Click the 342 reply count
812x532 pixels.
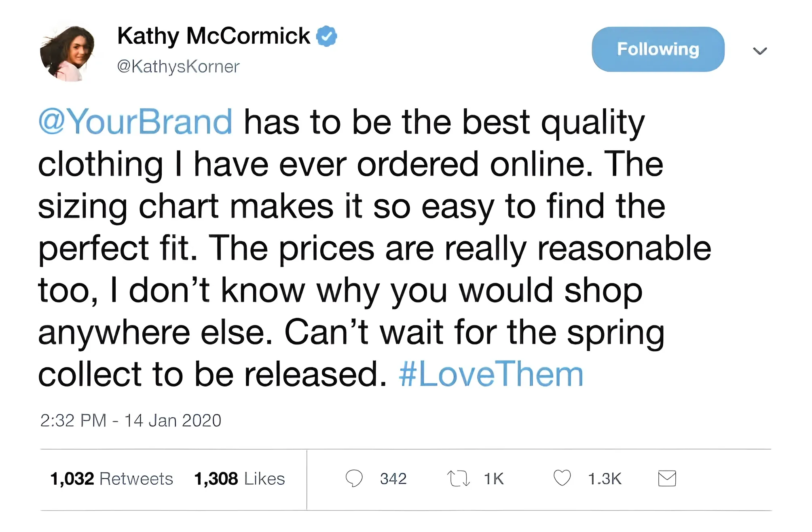393,479
